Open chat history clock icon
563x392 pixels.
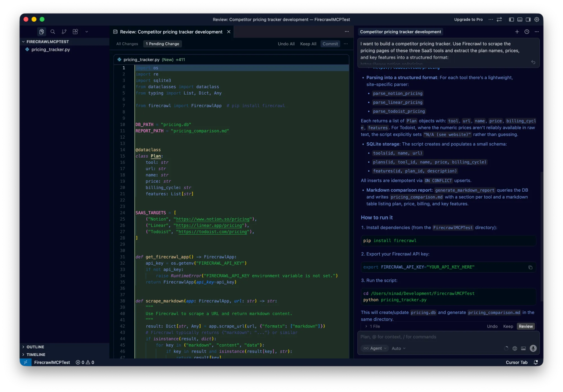[x=527, y=32]
